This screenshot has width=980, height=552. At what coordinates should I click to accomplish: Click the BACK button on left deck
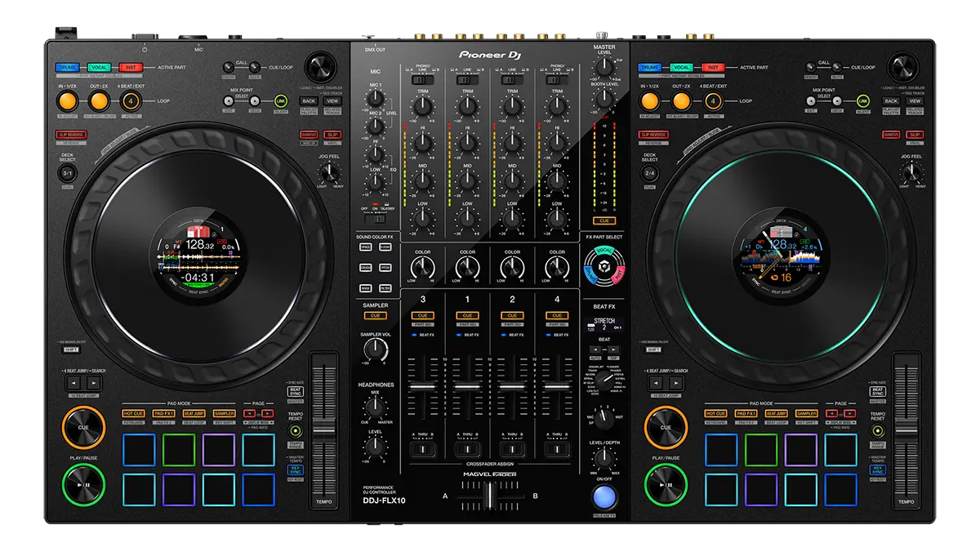tap(309, 101)
